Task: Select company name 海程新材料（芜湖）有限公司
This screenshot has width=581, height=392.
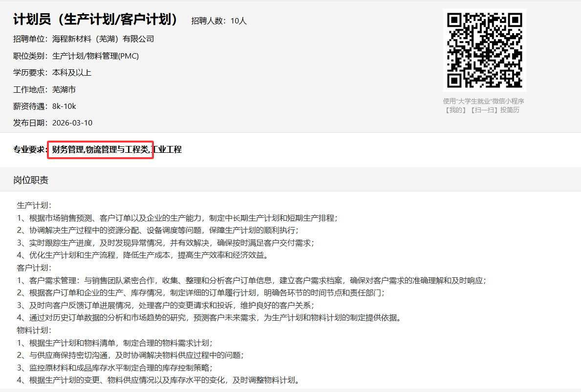Action: pos(103,39)
